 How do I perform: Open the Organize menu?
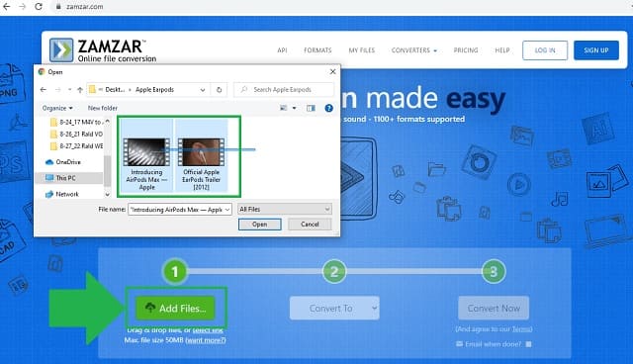pyautogui.click(x=57, y=108)
